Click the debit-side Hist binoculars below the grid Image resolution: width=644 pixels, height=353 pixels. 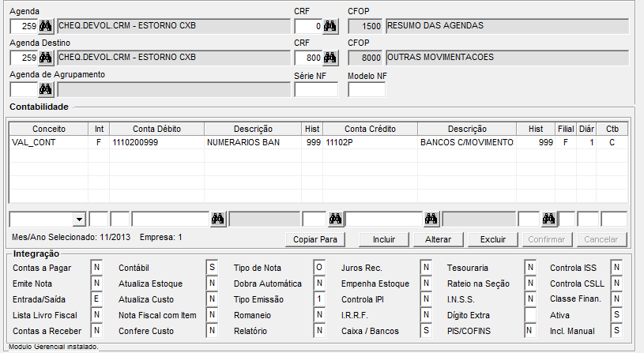335,219
